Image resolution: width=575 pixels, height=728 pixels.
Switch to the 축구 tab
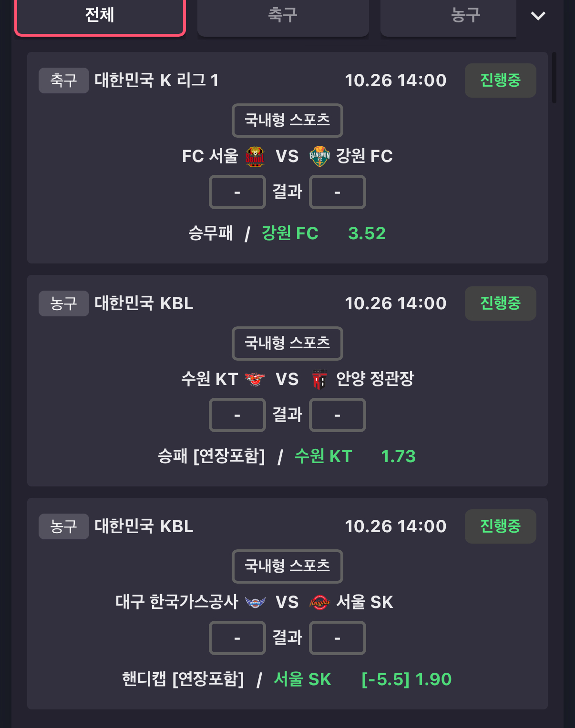pyautogui.click(x=283, y=15)
